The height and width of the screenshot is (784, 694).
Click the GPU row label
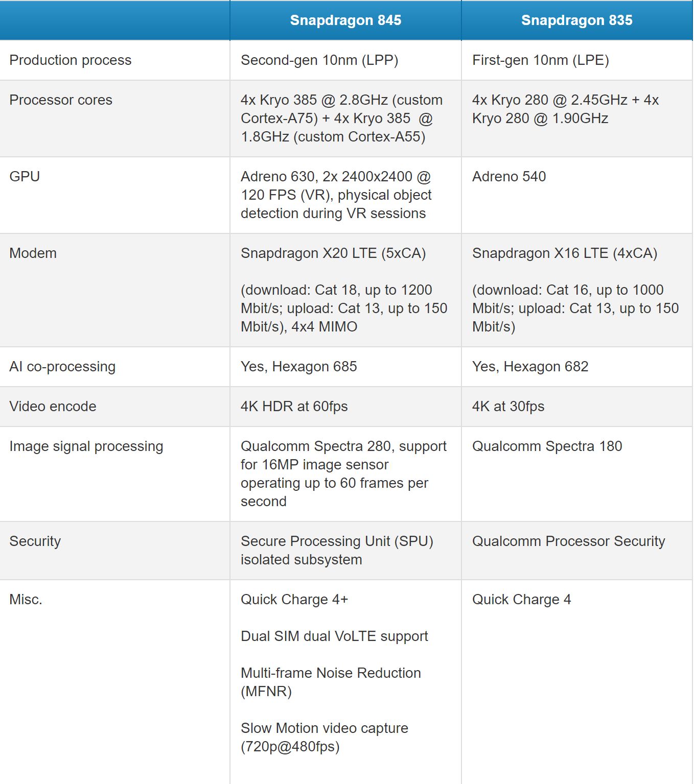click(25, 177)
